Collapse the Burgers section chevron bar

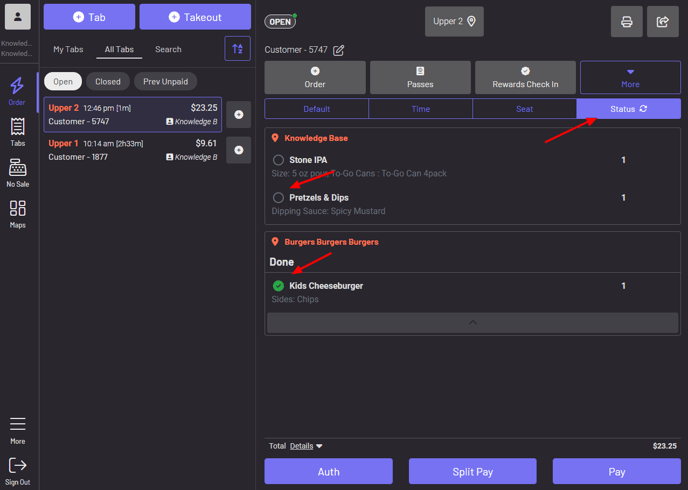click(x=472, y=323)
